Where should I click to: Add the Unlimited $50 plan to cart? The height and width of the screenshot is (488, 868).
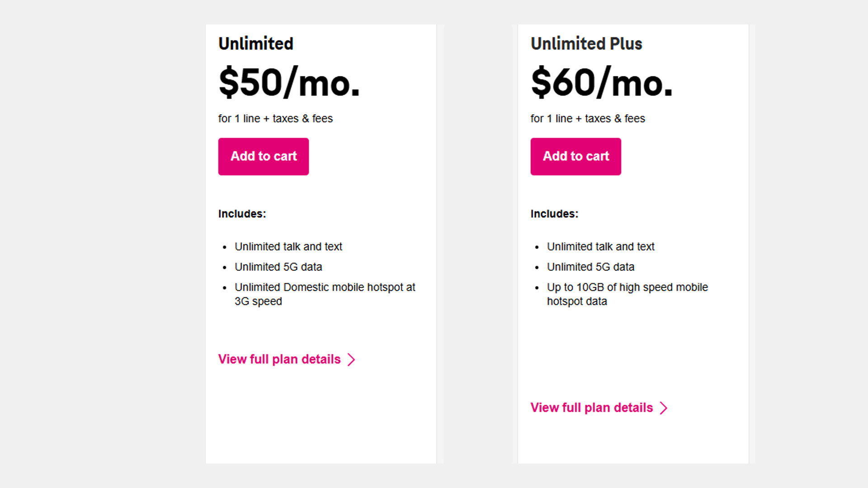(263, 156)
